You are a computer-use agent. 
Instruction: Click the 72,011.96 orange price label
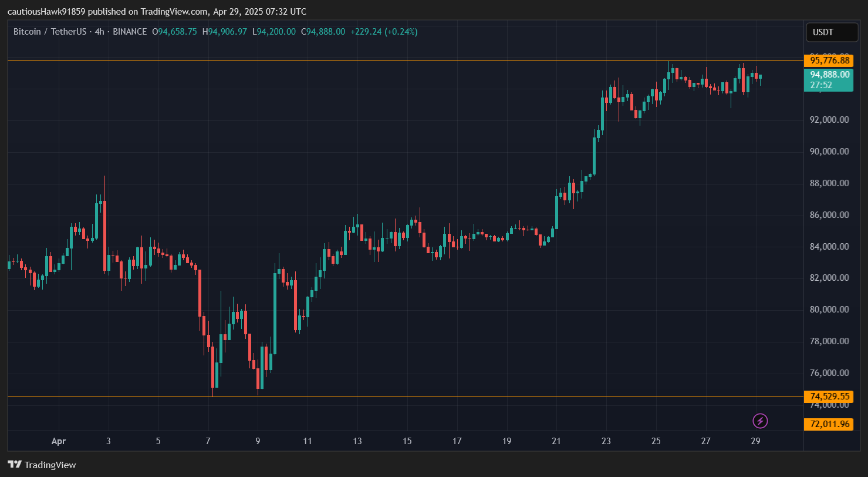click(x=829, y=424)
